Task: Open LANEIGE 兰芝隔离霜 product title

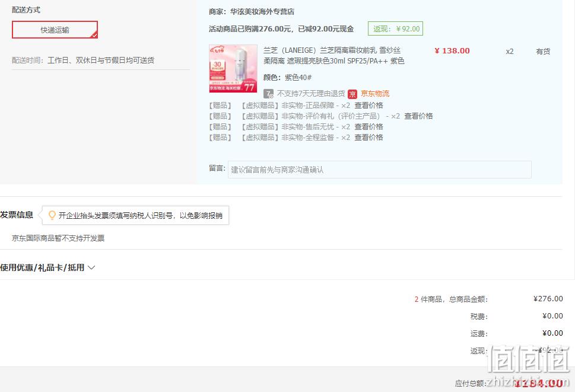Action: (x=333, y=55)
